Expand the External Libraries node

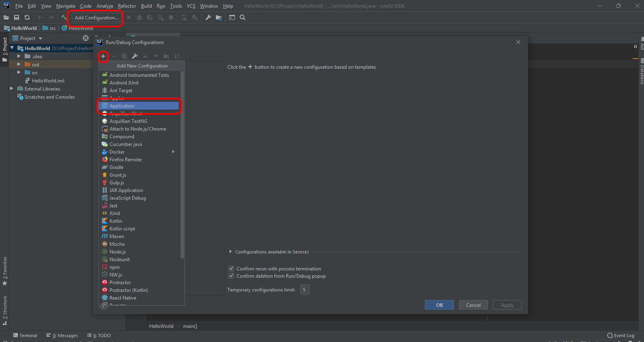(12, 89)
